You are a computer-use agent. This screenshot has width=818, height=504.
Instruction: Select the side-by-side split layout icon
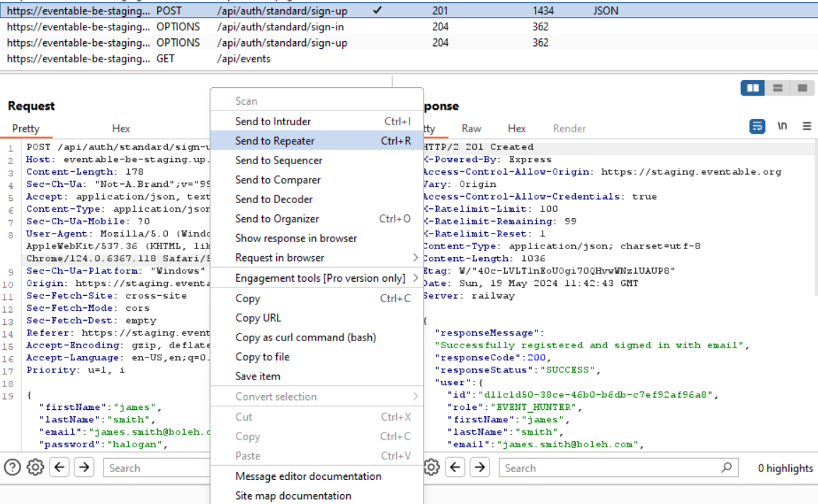point(753,88)
